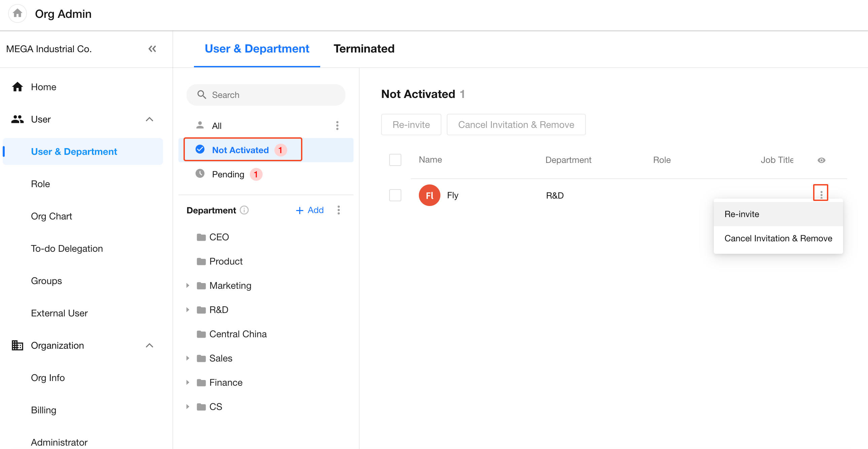Open Fly's row three-dot options
Screen dimensions: 868x449
point(821,194)
